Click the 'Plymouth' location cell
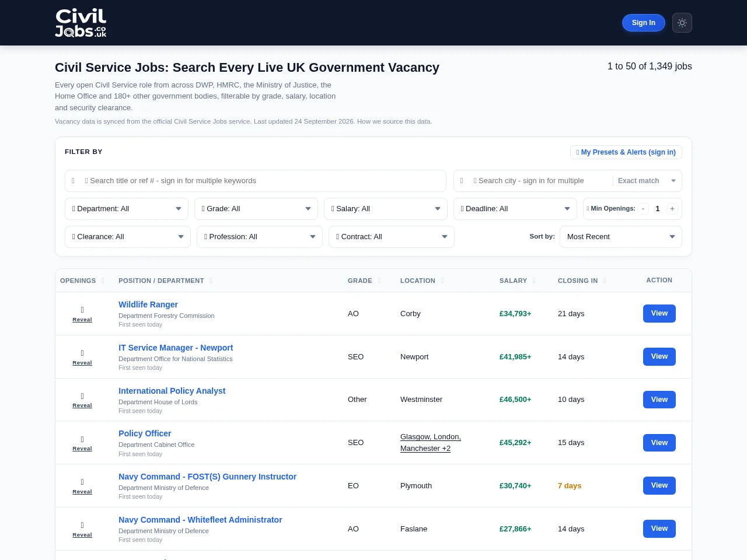Image resolution: width=747 pixels, height=560 pixels. coord(416,486)
